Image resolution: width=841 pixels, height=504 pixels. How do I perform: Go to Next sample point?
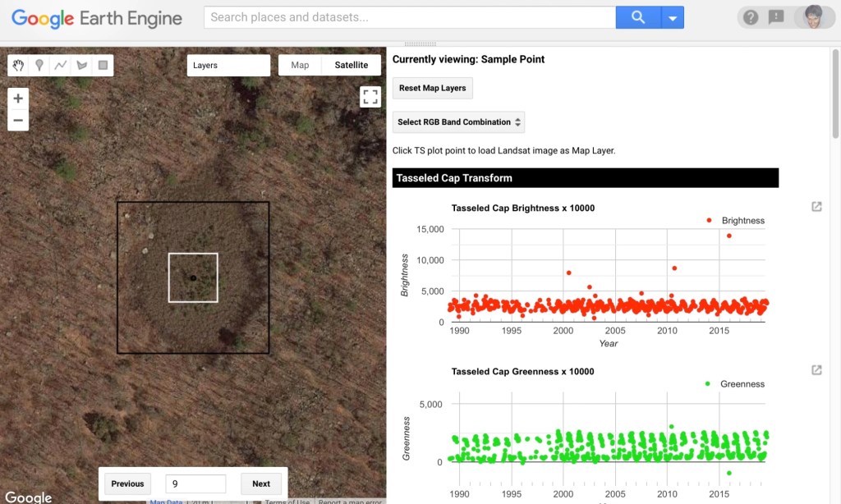[261, 483]
